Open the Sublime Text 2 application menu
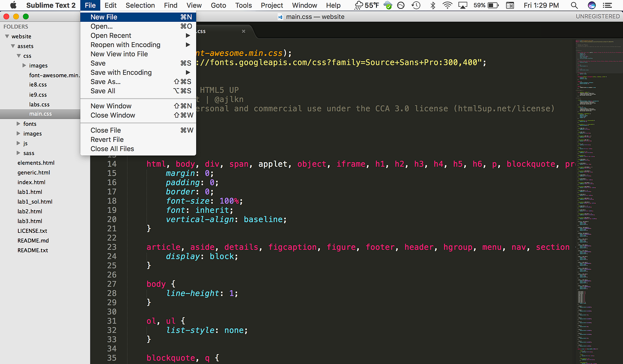 click(51, 5)
